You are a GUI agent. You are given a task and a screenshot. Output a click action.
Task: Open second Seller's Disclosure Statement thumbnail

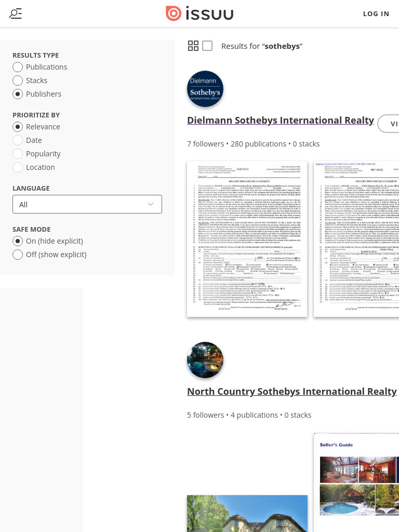[356, 239]
